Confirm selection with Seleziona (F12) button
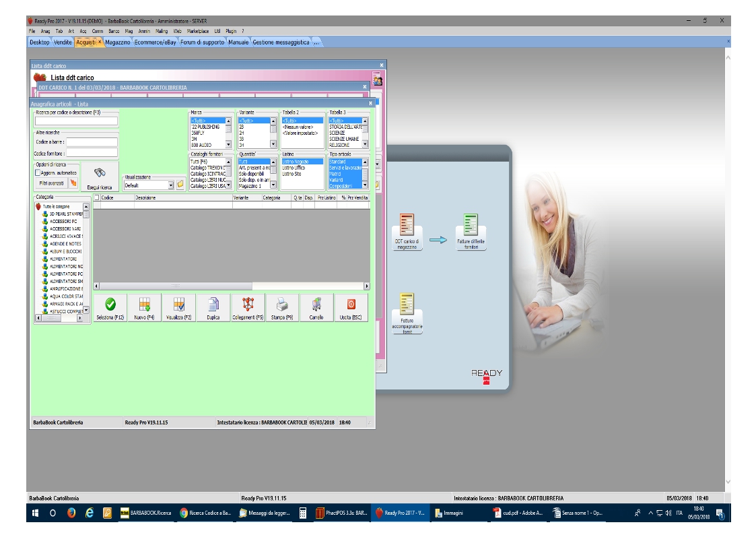 (x=110, y=308)
